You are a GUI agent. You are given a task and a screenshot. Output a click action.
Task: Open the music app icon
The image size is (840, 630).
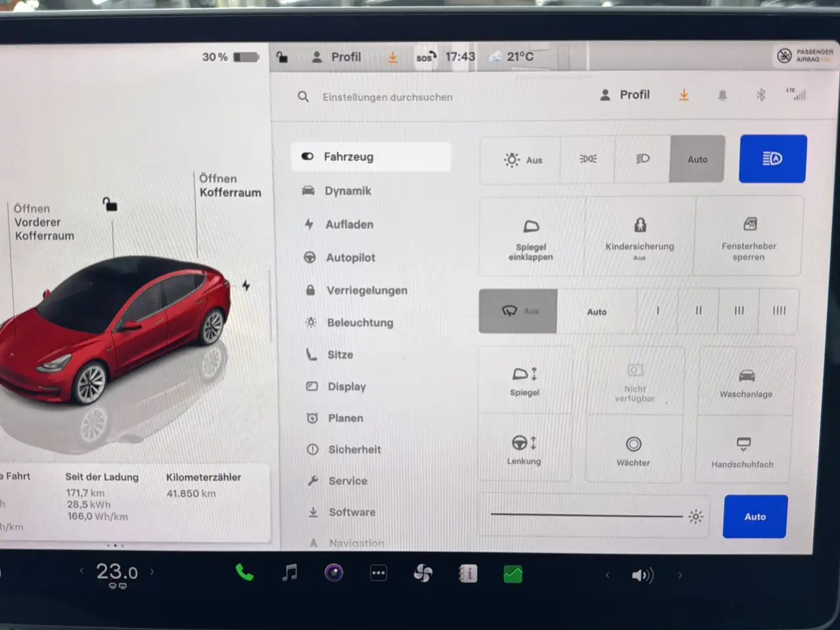coord(289,573)
